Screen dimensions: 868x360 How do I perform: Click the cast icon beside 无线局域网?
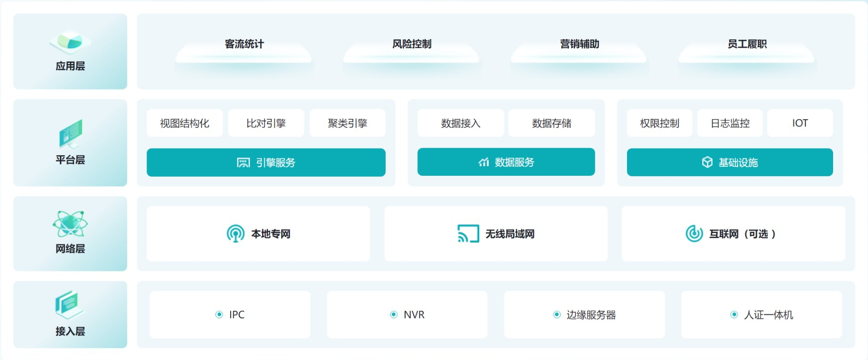468,234
